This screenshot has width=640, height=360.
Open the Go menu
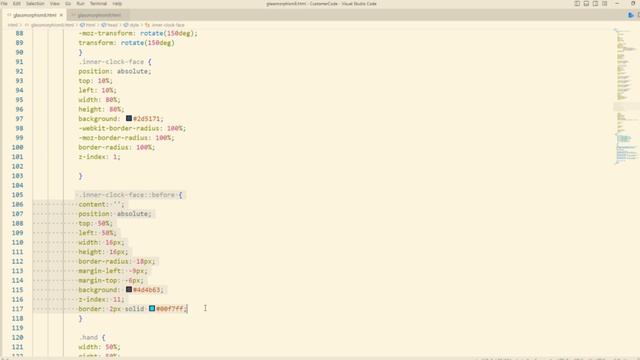coord(68,4)
